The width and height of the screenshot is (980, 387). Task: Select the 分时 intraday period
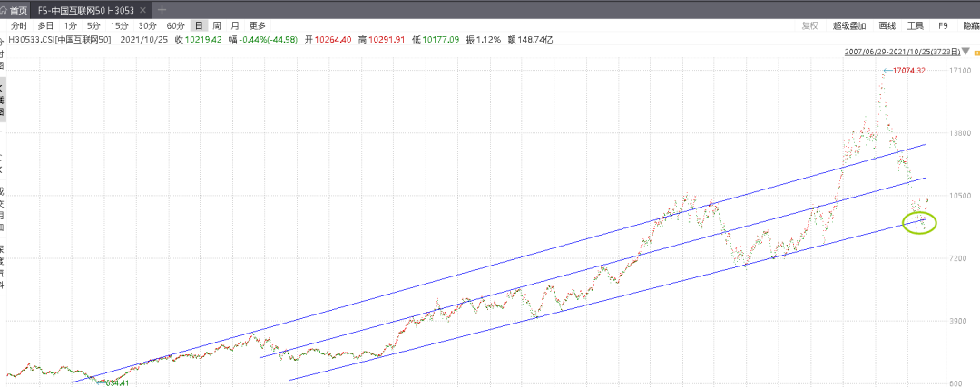(x=19, y=25)
